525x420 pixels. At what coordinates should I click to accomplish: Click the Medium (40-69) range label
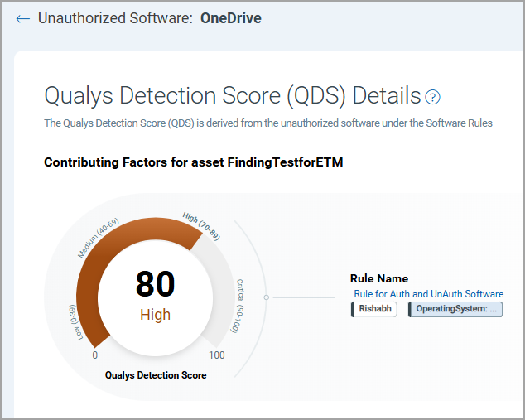click(98, 238)
